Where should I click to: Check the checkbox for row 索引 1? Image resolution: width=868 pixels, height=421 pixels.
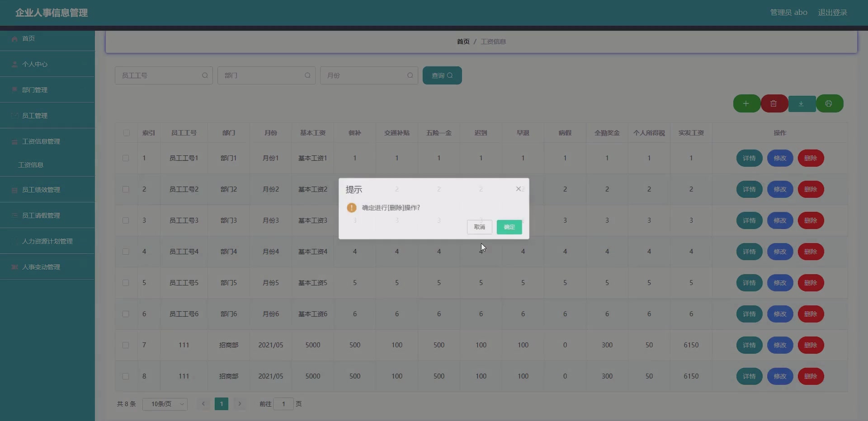(126, 158)
